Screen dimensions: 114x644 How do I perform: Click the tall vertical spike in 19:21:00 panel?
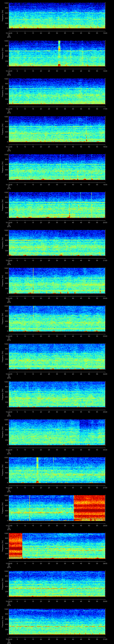pyautogui.click(x=33, y=280)
